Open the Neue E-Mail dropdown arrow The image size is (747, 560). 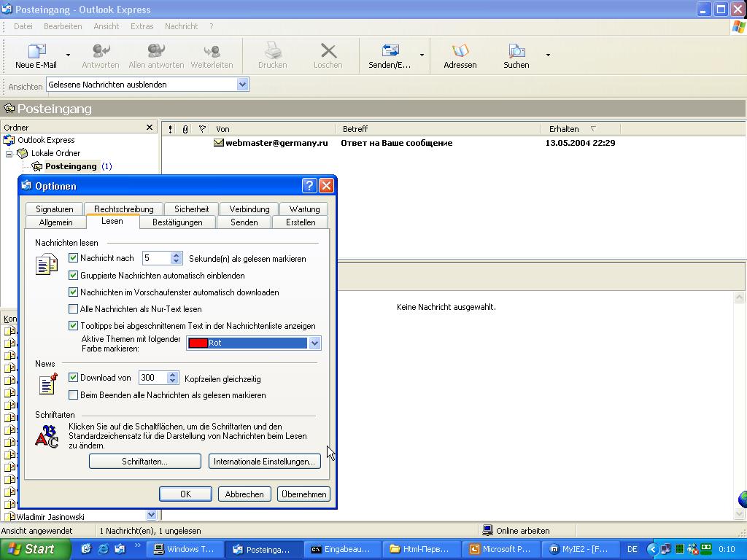[68, 55]
